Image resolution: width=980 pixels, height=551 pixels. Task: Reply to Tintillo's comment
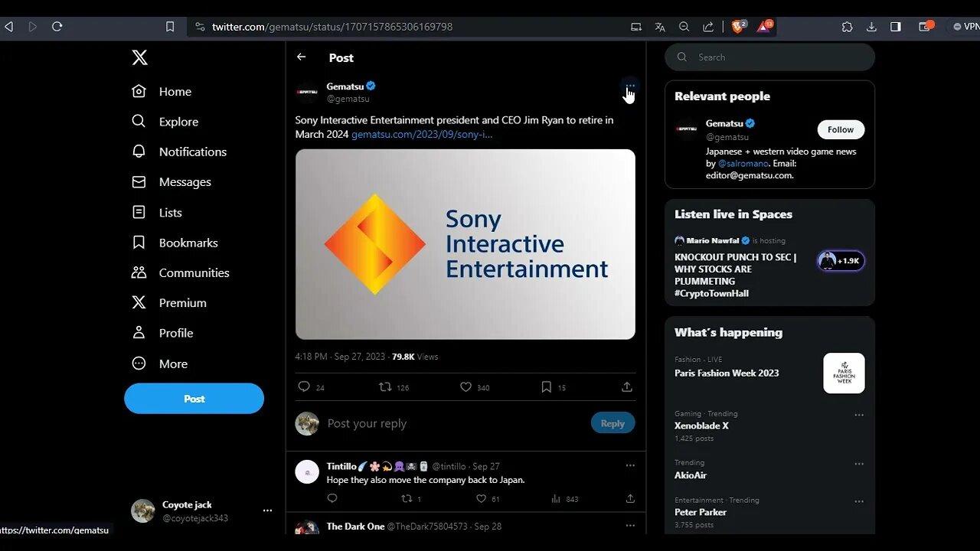pyautogui.click(x=332, y=498)
